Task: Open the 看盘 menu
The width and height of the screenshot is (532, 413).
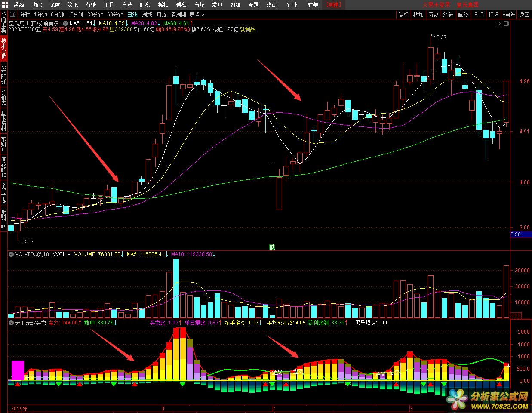Action: pos(181,5)
